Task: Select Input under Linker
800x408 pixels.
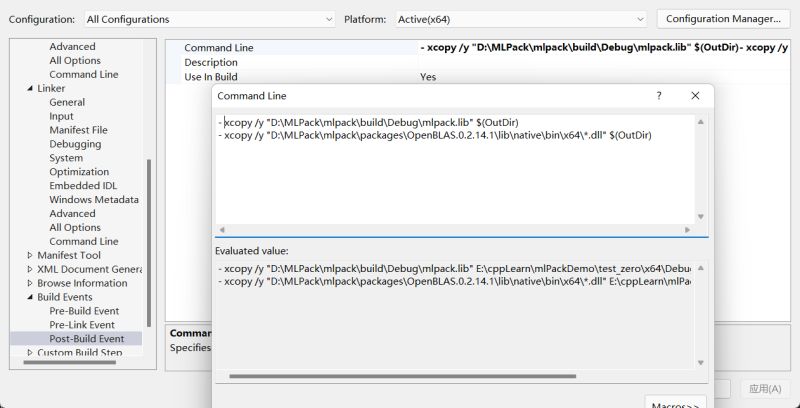Action: (61, 116)
